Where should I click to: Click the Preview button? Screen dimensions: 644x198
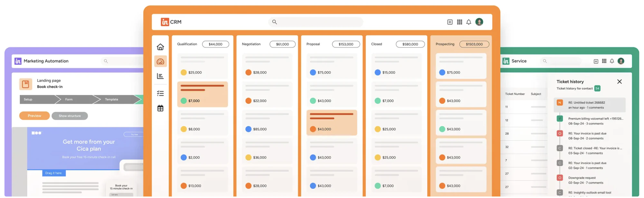point(34,116)
